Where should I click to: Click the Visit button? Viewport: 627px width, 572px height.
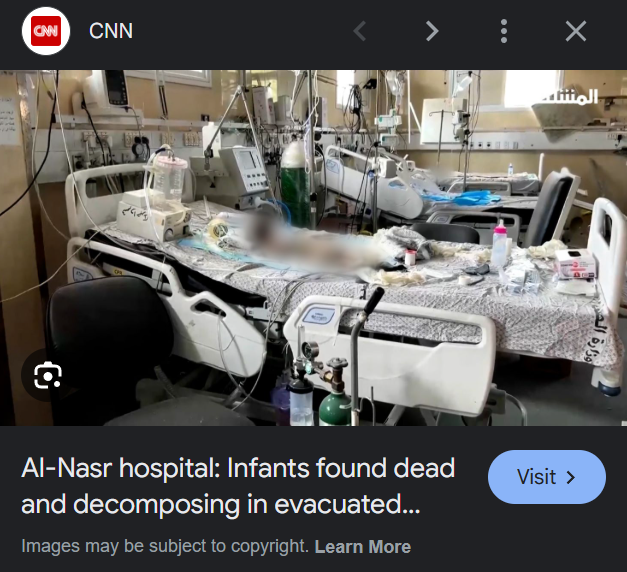(547, 477)
